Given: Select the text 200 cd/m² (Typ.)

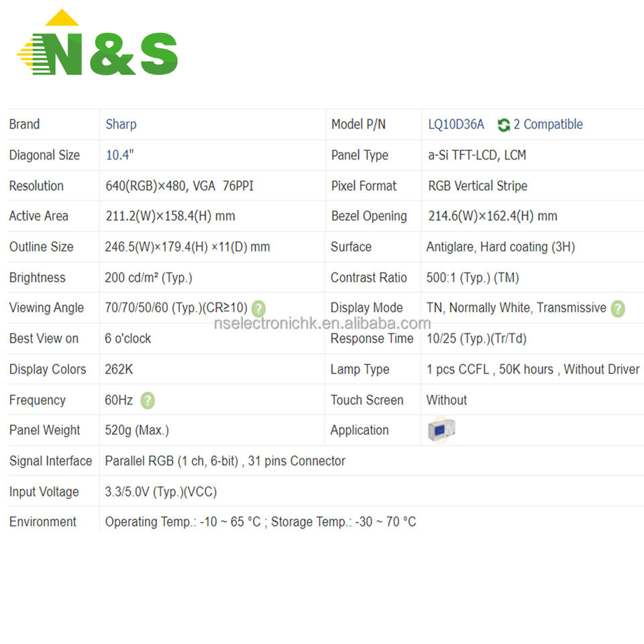Looking at the screenshot, I should (148, 278).
